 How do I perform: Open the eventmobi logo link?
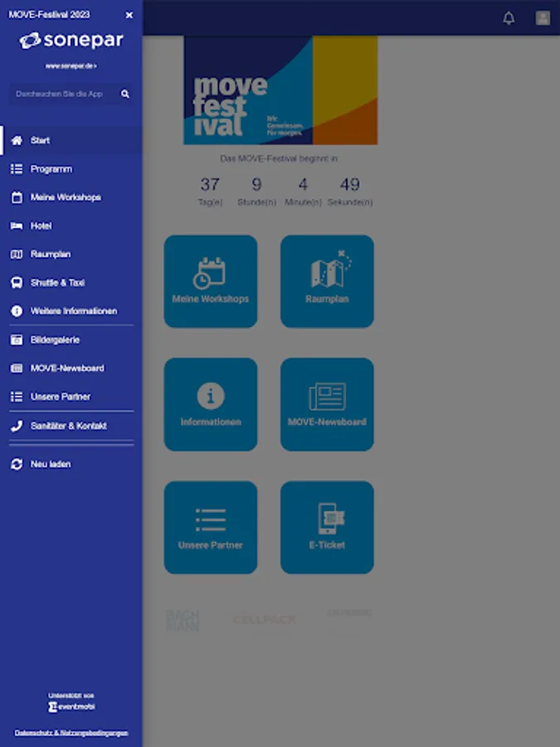[x=71, y=706]
